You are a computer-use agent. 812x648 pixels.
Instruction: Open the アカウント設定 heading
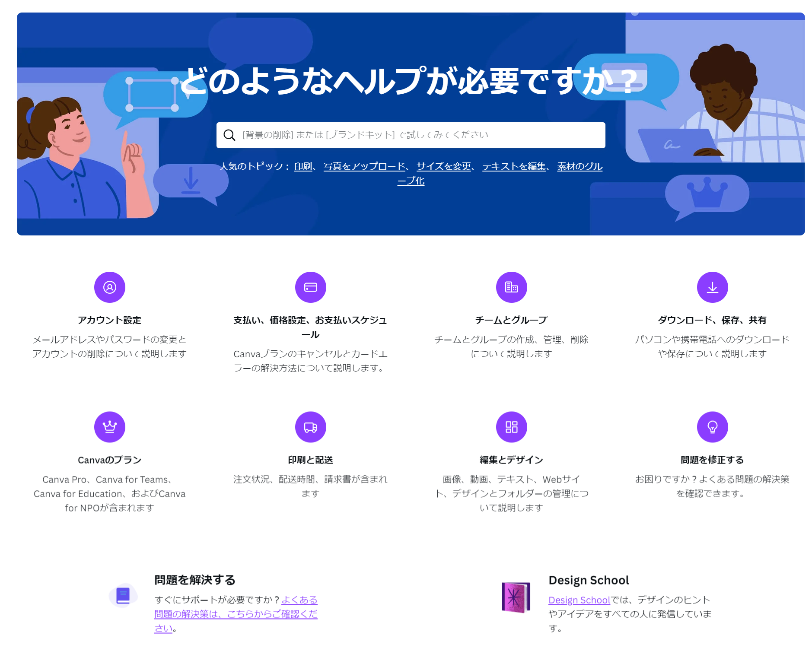(110, 320)
